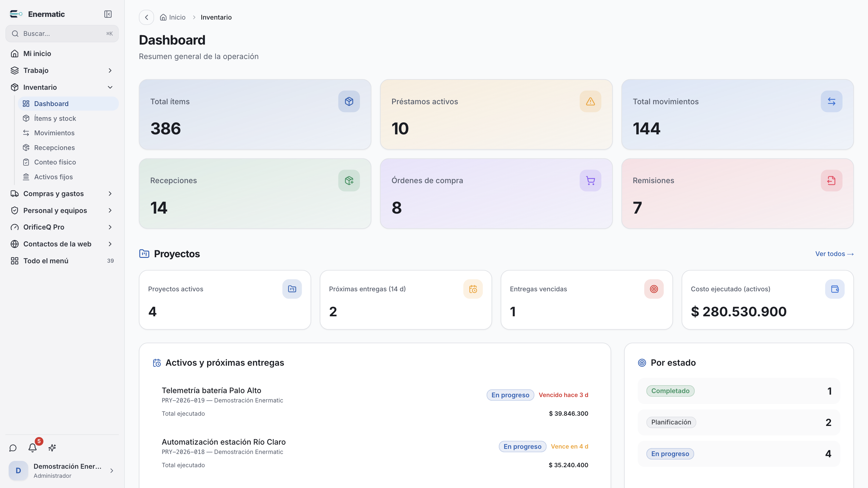Viewport: 868px width, 488px height.
Task: Expand OrificeQ Pro section
Action: (62, 227)
